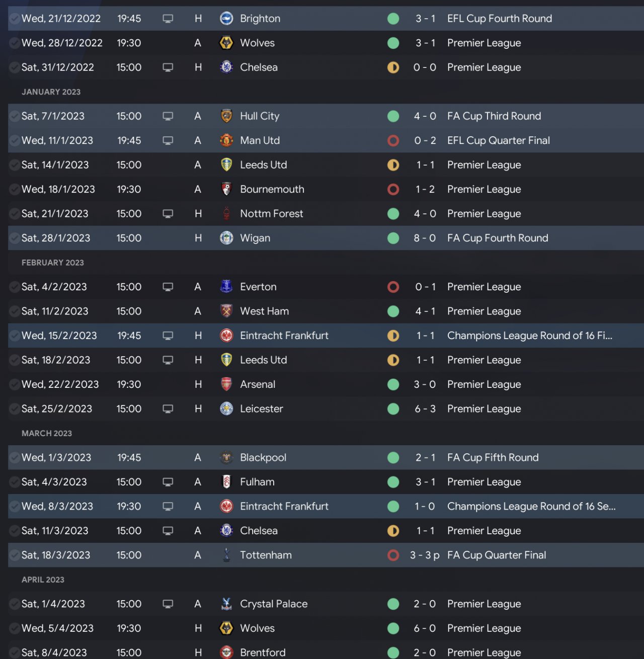644x659 pixels.
Task: Open Man Utd via its badge icon
Action: click(x=226, y=140)
